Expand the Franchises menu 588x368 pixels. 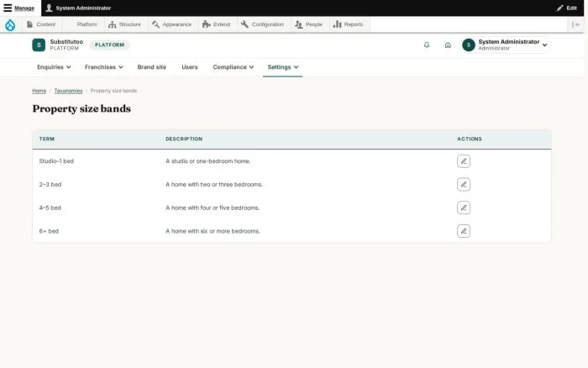coord(104,67)
